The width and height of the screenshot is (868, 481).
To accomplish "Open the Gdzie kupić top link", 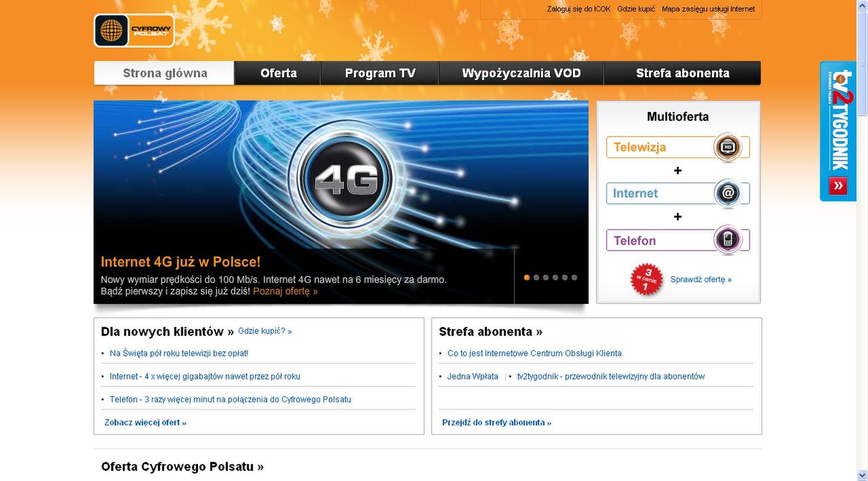I will click(636, 9).
